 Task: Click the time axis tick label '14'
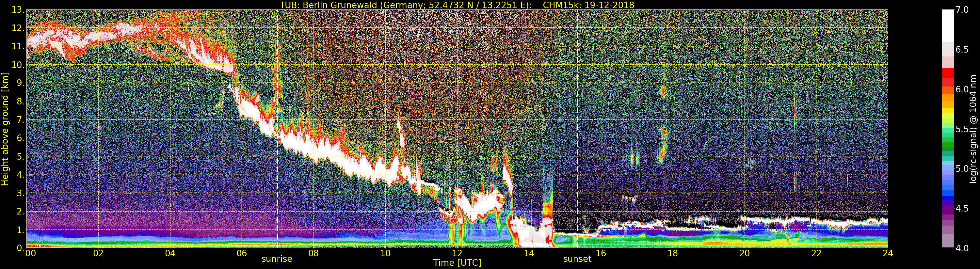pyautogui.click(x=529, y=253)
